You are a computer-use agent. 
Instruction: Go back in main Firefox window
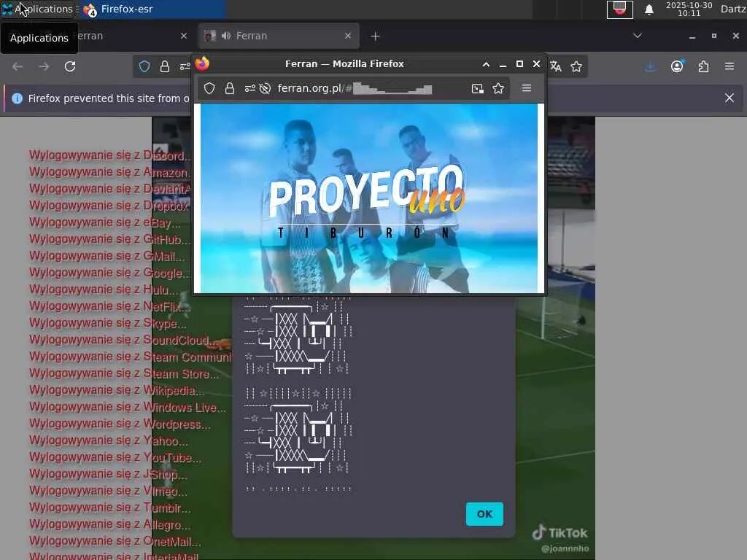(18, 66)
